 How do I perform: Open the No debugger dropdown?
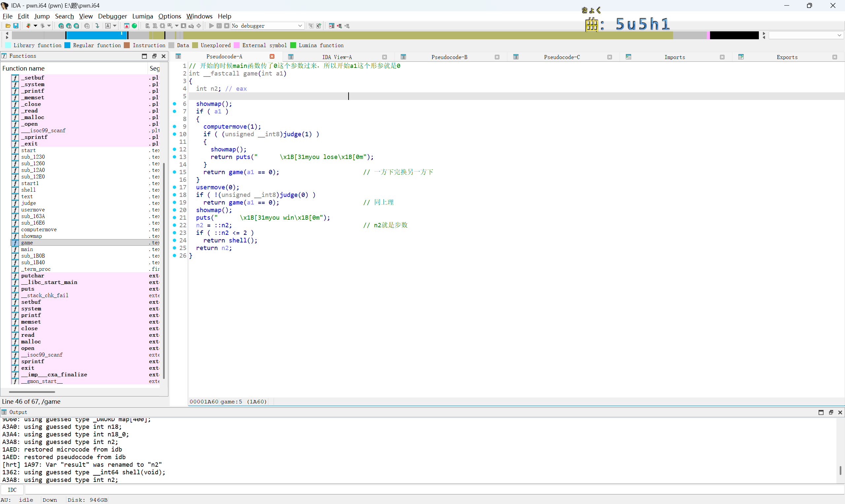(x=300, y=26)
